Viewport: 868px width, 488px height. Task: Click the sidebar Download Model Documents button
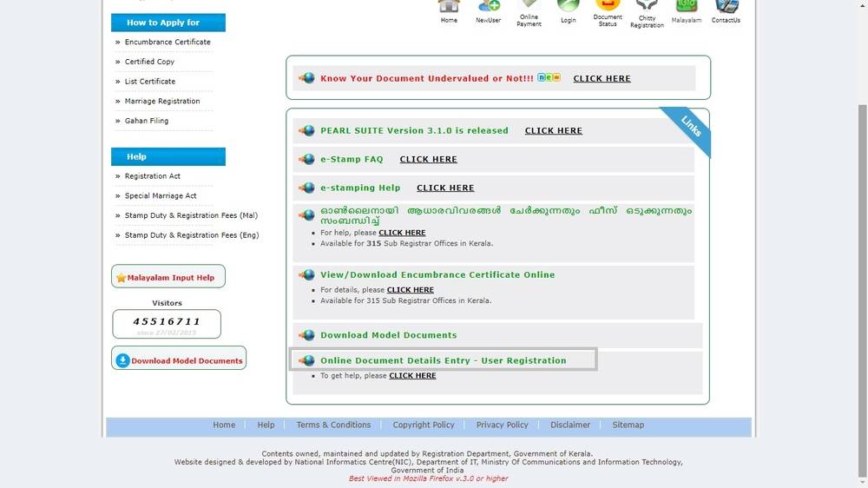coord(179,359)
